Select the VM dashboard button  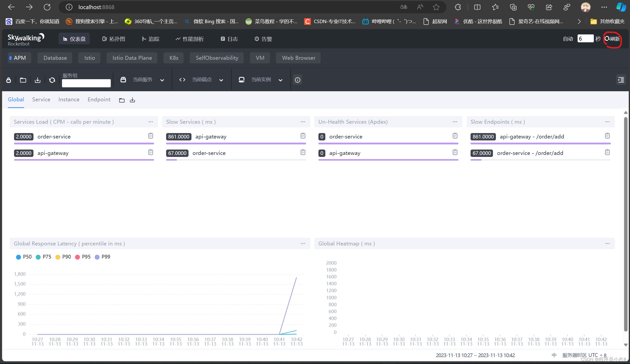(x=260, y=58)
